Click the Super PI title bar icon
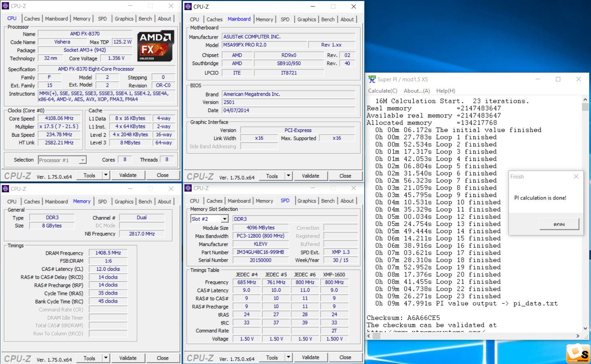 pos(372,79)
